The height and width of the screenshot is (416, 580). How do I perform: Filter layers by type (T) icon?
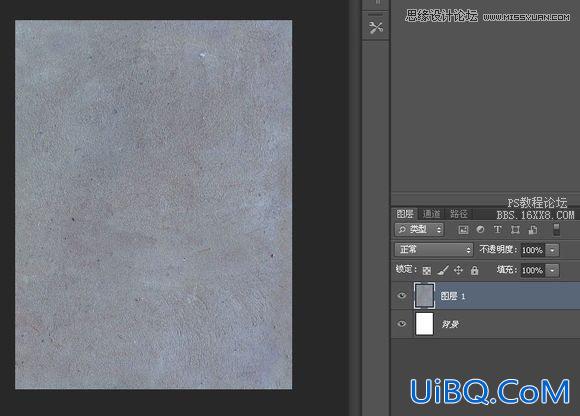coord(498,230)
